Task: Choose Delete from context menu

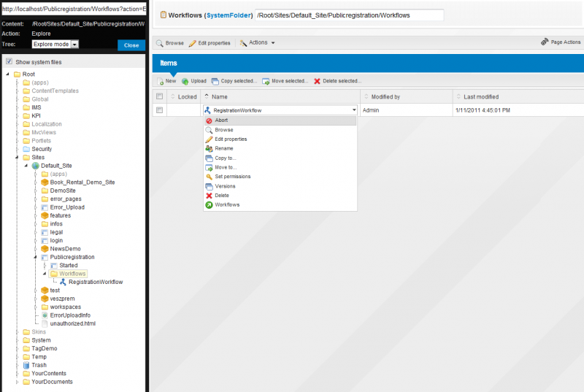Action: tap(280, 196)
